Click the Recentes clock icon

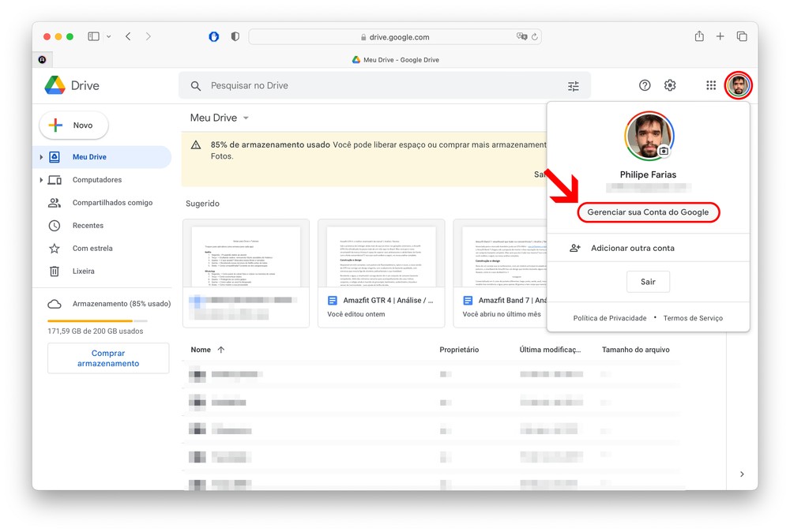click(x=55, y=226)
